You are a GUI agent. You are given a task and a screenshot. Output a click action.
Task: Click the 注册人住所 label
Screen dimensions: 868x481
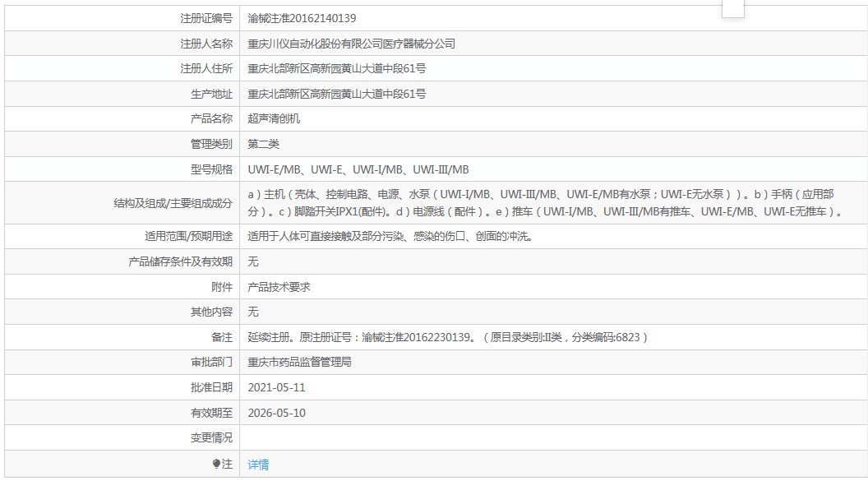[x=206, y=68]
